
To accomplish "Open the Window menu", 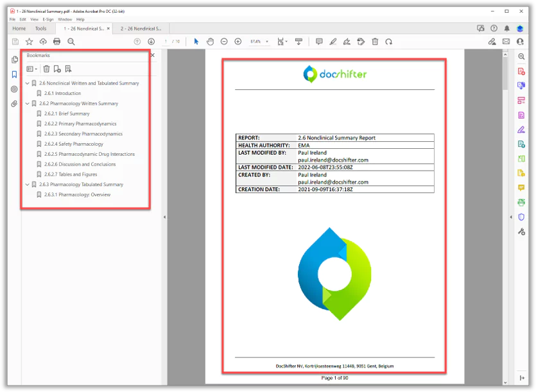I will pos(65,19).
